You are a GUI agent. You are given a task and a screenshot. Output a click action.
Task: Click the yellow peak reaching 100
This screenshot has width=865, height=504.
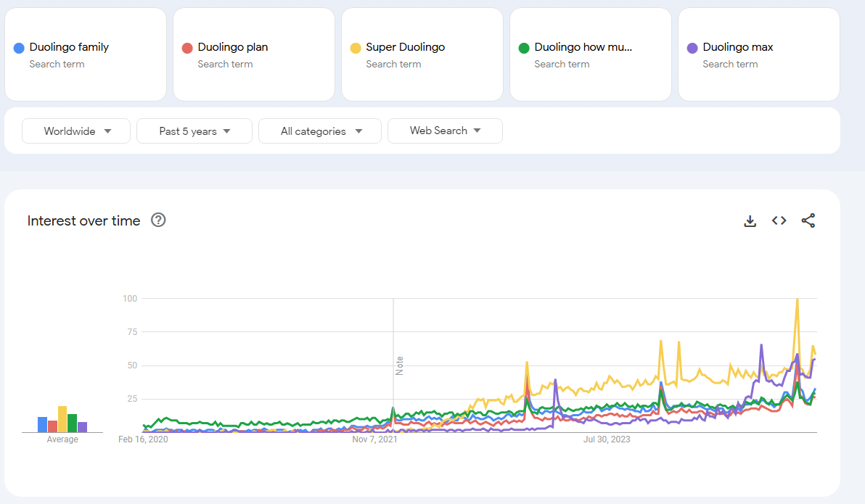click(x=797, y=300)
